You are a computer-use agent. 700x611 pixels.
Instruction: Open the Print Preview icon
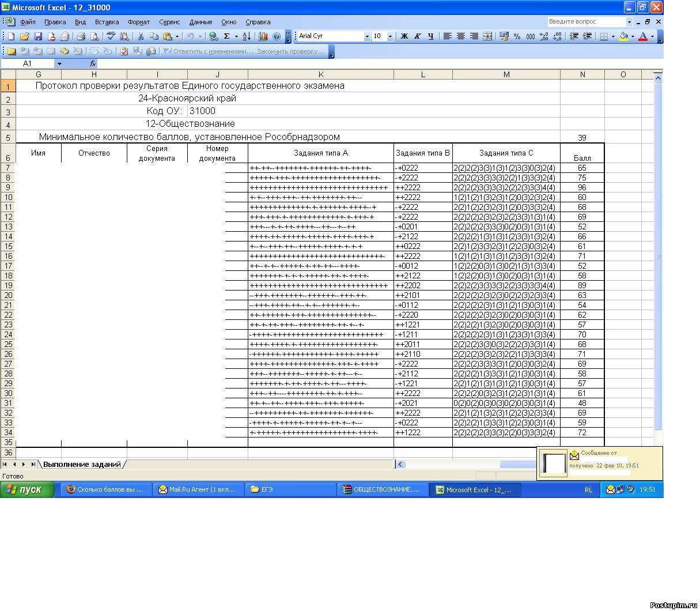tap(94, 36)
